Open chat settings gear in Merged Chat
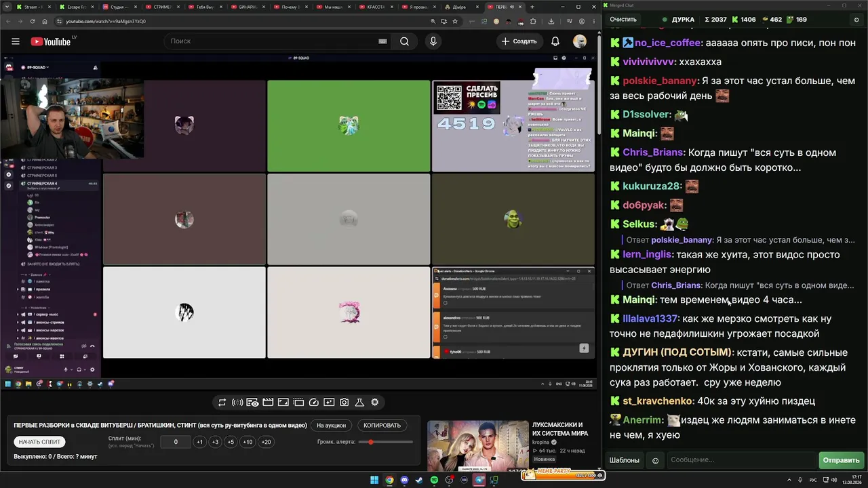Image resolution: width=868 pixels, height=488 pixels. [x=856, y=20]
